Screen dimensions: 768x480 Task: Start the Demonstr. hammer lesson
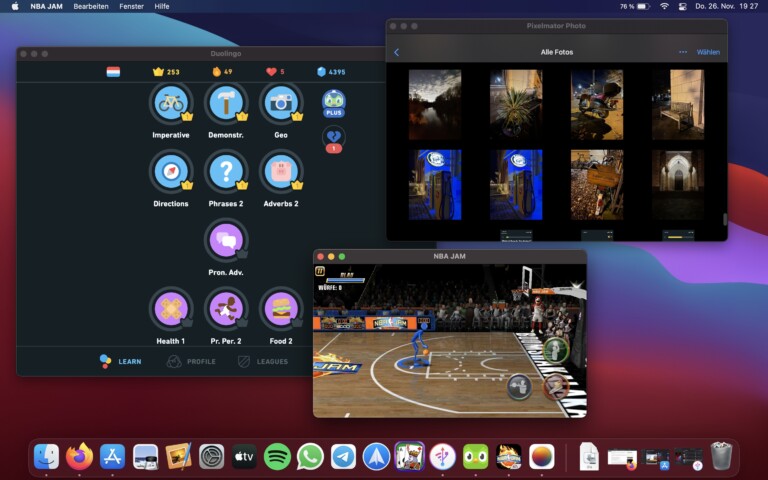click(x=226, y=104)
